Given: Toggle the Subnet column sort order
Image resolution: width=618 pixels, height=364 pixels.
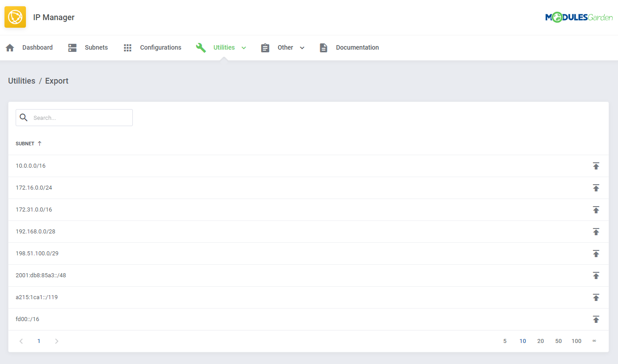Looking at the screenshot, I should coord(39,143).
